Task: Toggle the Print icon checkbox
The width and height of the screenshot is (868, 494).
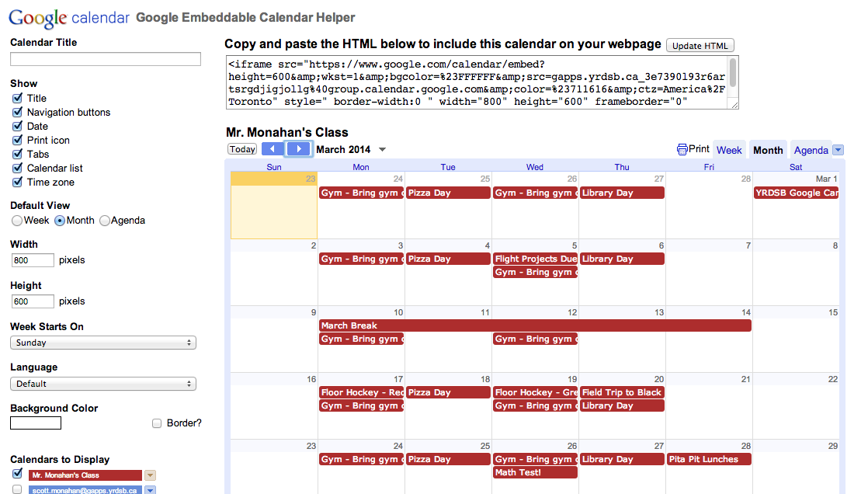Action: pyautogui.click(x=17, y=140)
